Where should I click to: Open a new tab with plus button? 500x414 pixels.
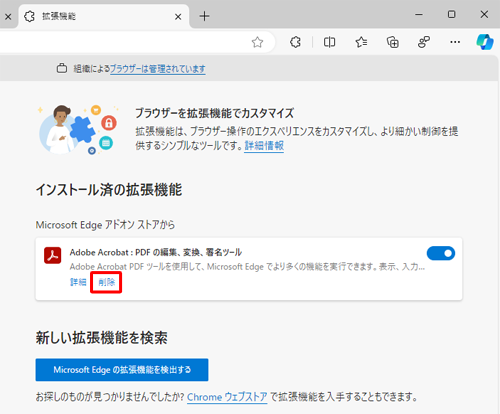[204, 16]
